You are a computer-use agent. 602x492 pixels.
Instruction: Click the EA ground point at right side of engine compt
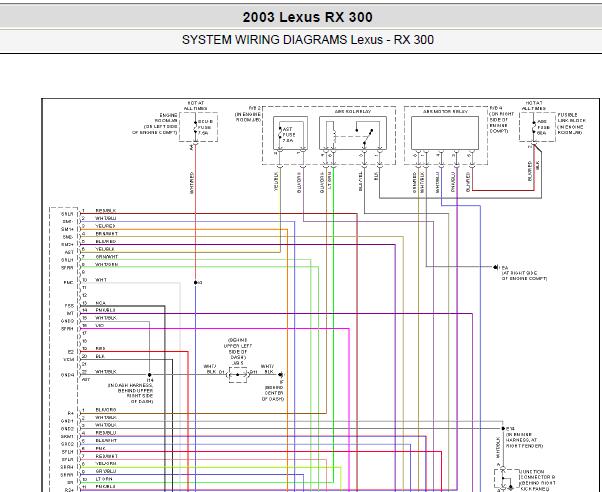(496, 267)
